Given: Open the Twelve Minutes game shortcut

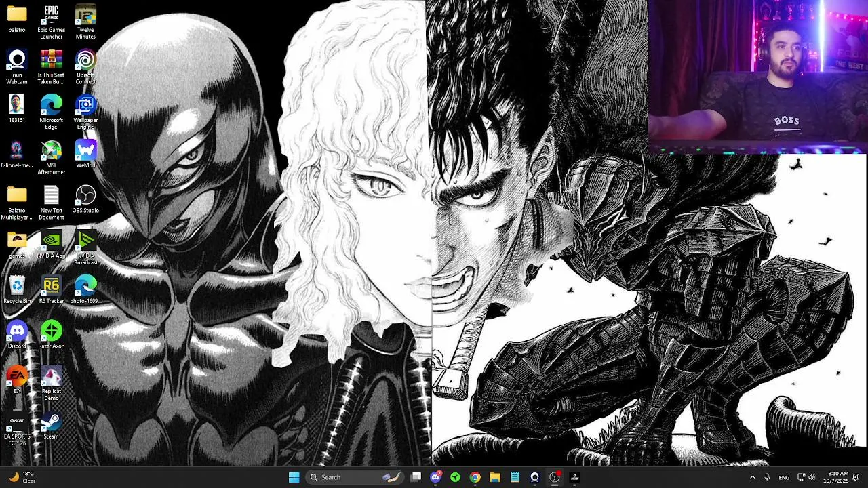Looking at the screenshot, I should (85, 22).
